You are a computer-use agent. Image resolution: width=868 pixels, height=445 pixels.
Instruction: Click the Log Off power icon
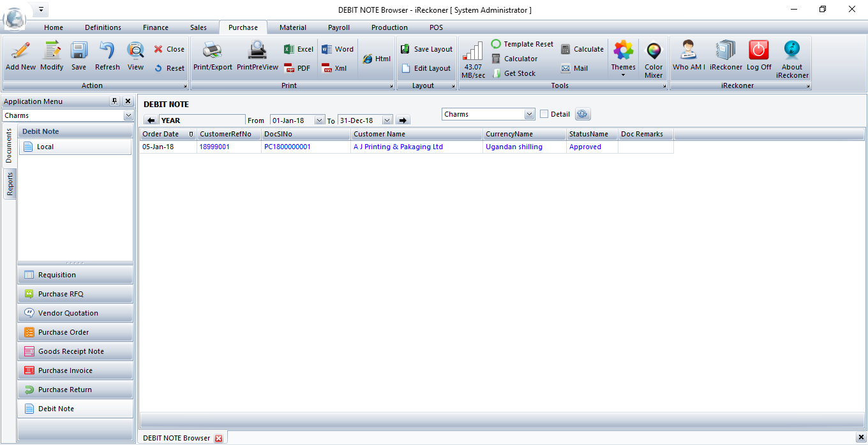click(x=759, y=51)
